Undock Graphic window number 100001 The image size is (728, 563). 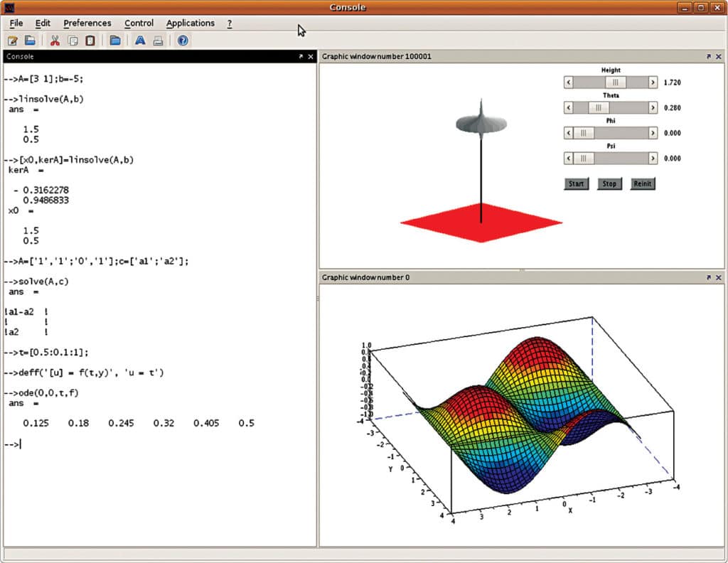point(708,56)
